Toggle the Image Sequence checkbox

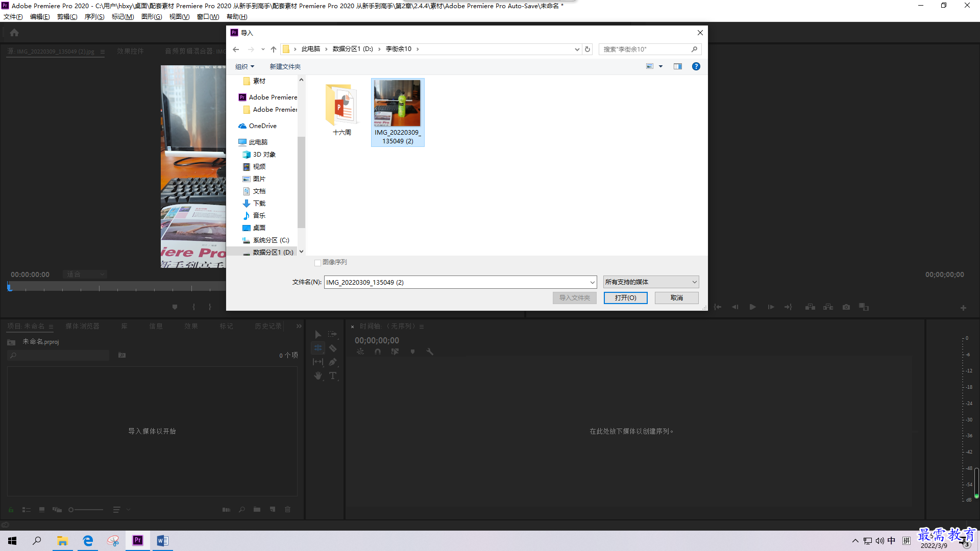pos(317,263)
